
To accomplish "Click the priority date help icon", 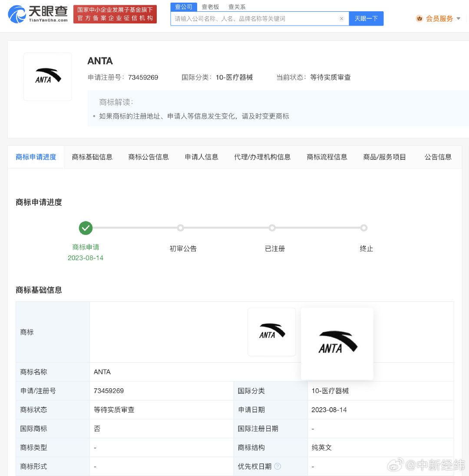I will point(277,466).
